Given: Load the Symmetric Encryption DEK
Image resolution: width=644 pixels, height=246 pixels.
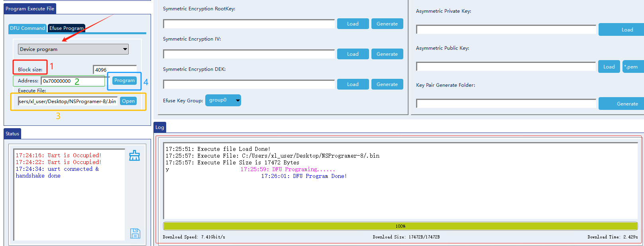Looking at the screenshot, I should pyautogui.click(x=353, y=84).
